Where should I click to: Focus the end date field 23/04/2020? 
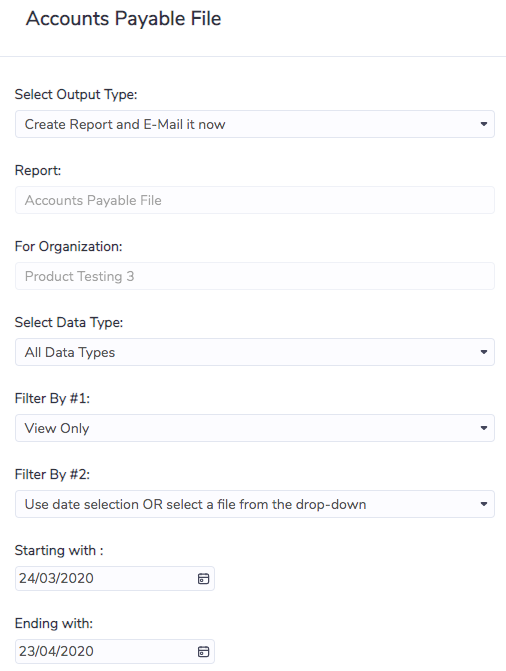click(x=115, y=651)
